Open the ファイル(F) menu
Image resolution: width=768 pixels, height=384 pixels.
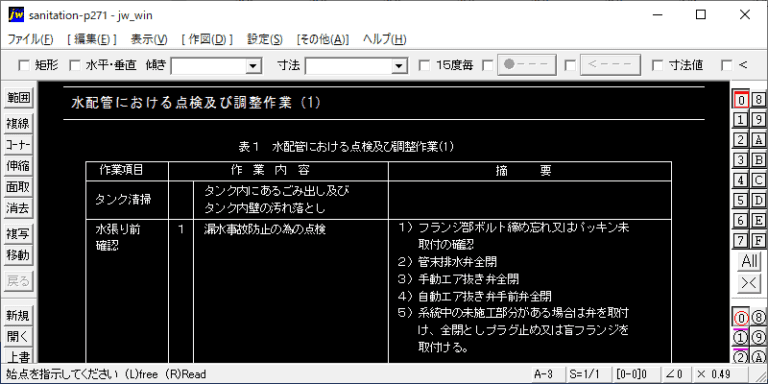click(30, 40)
